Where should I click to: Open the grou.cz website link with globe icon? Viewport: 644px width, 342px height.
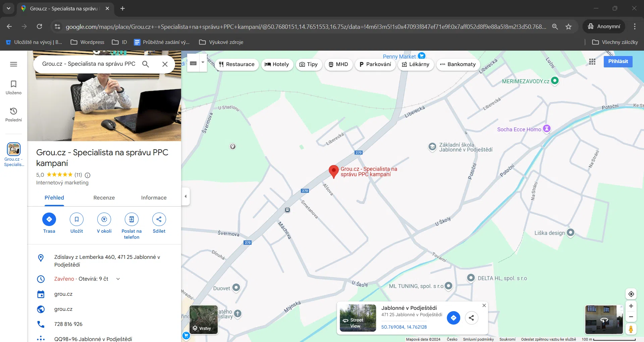tap(63, 309)
